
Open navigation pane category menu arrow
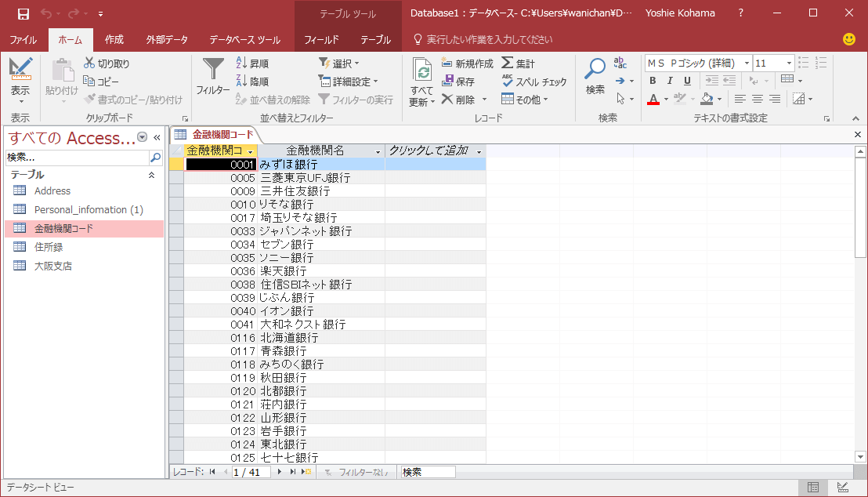143,137
